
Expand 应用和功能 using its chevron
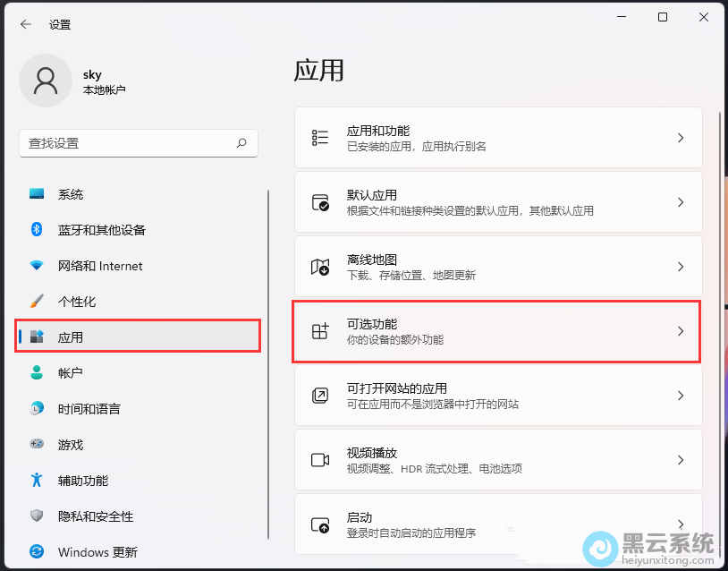point(680,138)
